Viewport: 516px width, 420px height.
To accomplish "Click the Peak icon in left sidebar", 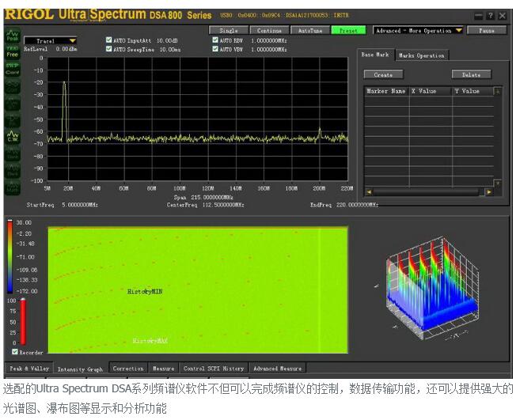I will click(x=13, y=36).
